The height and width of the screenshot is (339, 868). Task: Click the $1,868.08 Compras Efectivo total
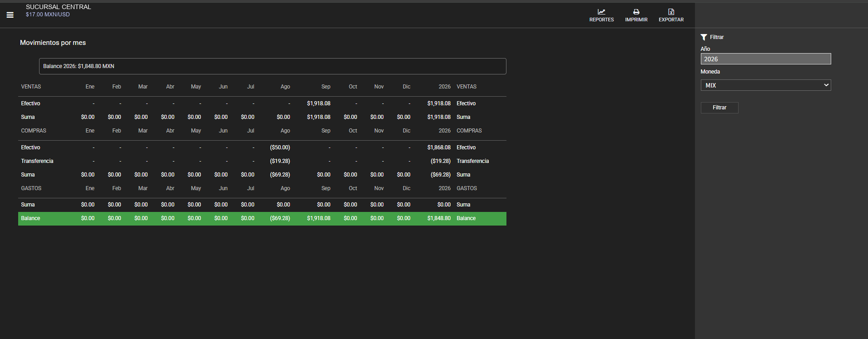coord(439,147)
